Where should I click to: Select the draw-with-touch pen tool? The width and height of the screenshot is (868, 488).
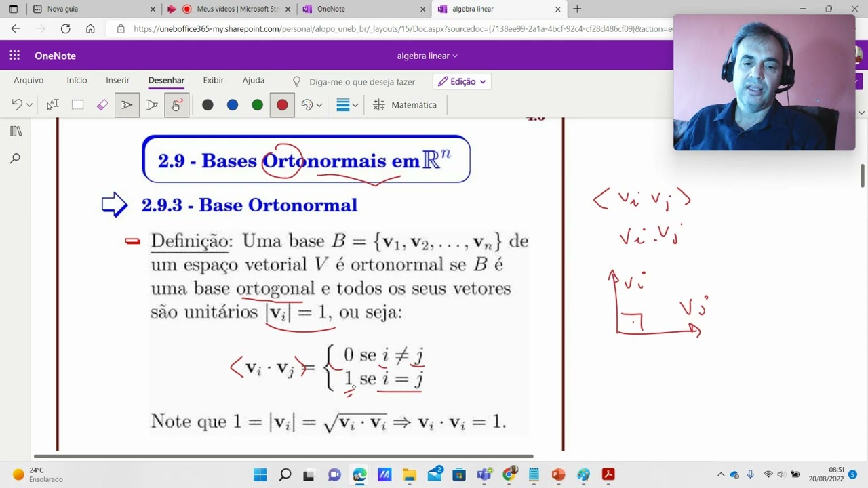coord(177,105)
